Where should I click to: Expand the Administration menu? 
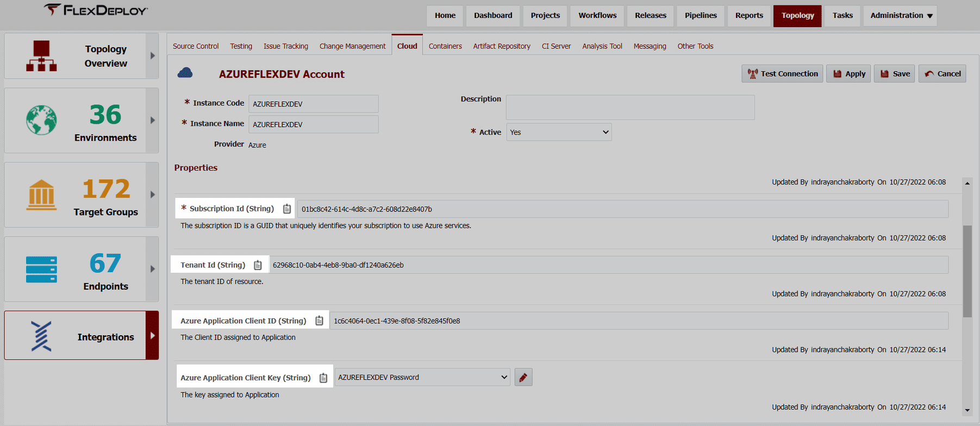[900, 16]
